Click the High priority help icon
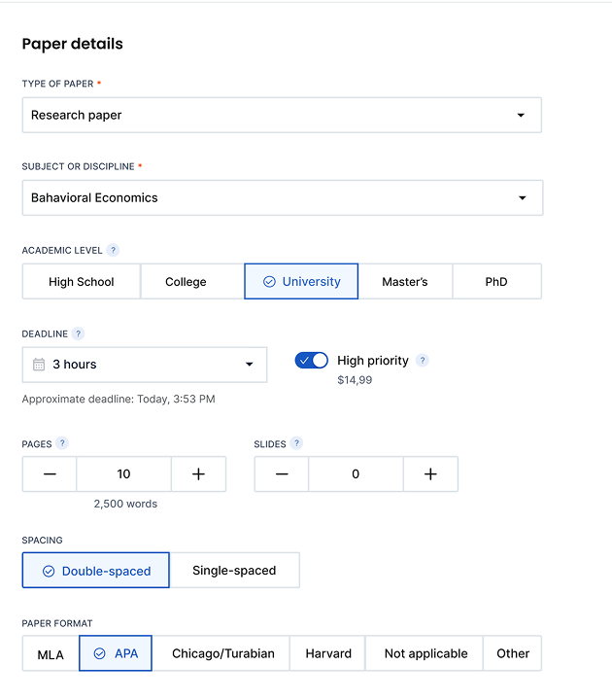Viewport: 612px width, 700px height. [x=422, y=361]
